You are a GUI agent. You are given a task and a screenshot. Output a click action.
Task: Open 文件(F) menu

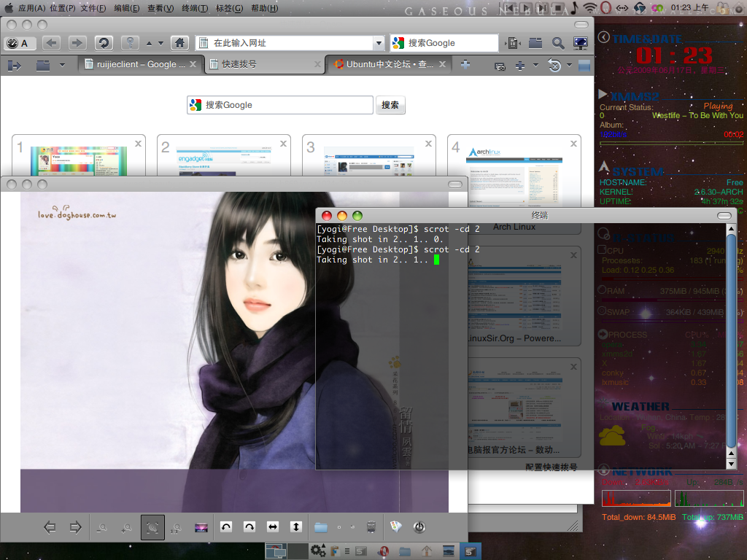[93, 8]
